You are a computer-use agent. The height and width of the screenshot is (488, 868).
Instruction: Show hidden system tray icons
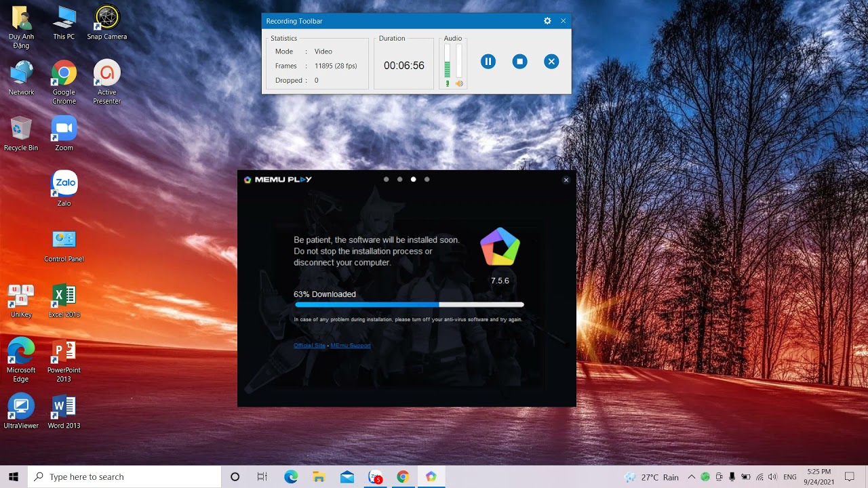coord(691,477)
